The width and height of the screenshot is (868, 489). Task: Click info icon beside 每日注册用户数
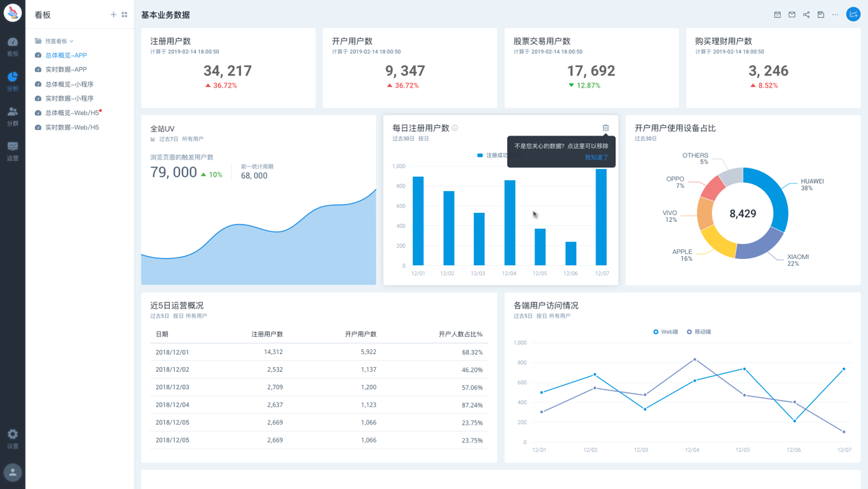[455, 128]
